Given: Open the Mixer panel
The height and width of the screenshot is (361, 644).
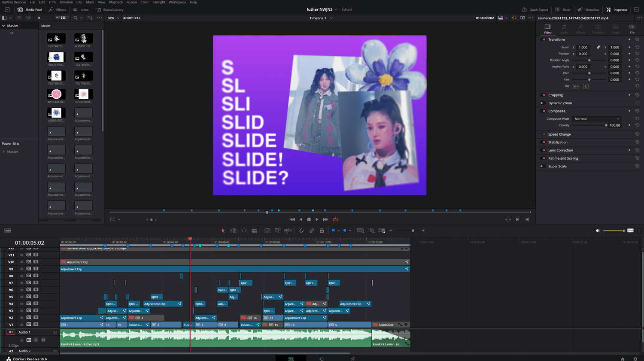Looking at the screenshot, I should [x=563, y=9].
